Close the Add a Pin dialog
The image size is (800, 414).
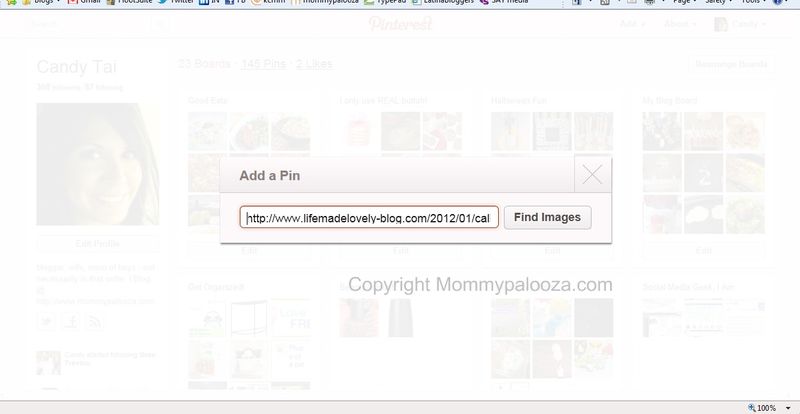[x=592, y=175]
